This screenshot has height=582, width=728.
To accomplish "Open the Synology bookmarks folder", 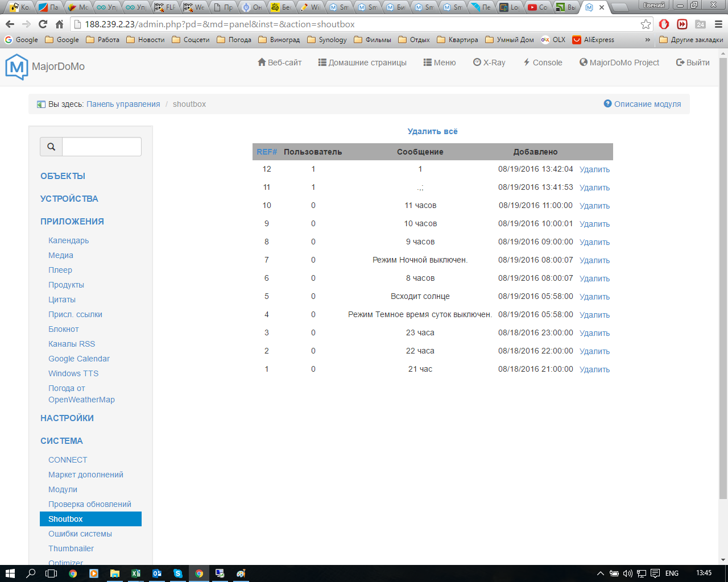I will pos(326,40).
